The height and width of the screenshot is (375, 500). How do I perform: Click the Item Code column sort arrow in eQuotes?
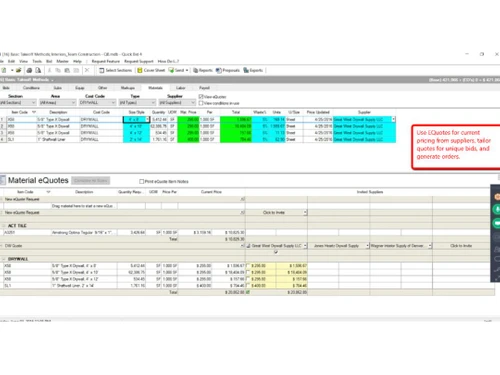coord(48,192)
